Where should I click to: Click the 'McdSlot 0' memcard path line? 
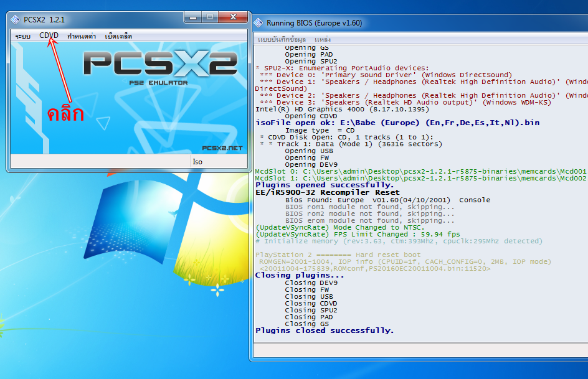pyautogui.click(x=420, y=171)
